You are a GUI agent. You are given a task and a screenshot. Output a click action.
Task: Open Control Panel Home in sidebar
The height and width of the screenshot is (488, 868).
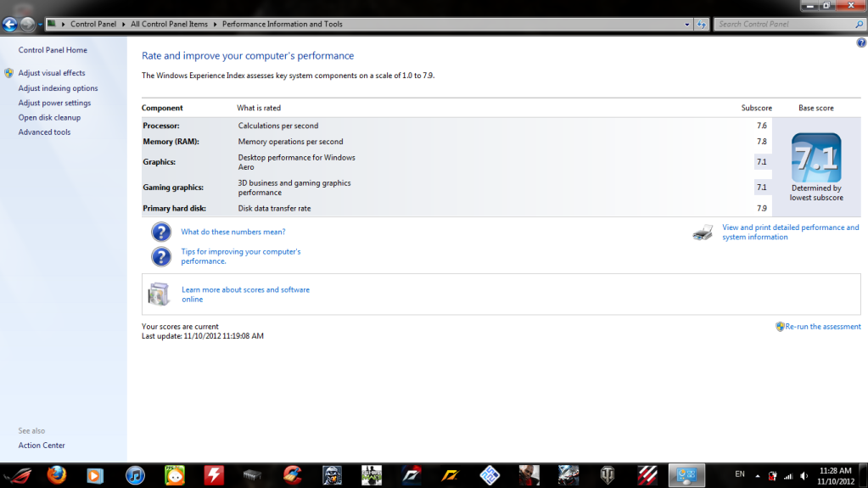pos(53,50)
